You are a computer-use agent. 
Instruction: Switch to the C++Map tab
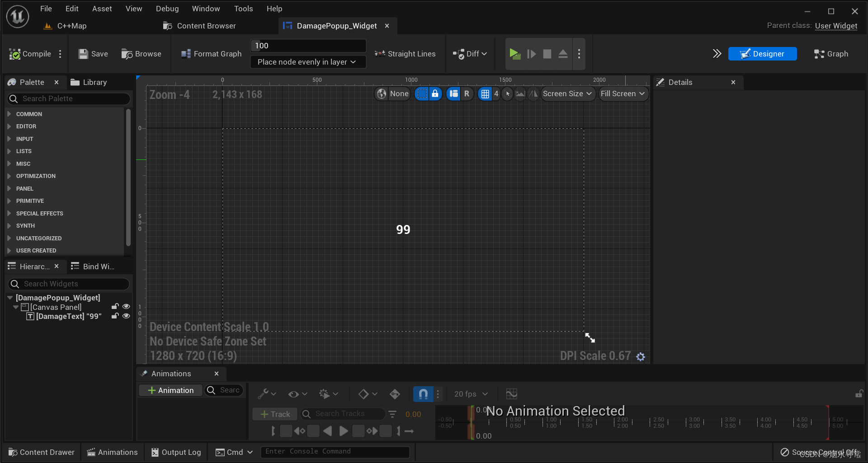pyautogui.click(x=66, y=26)
